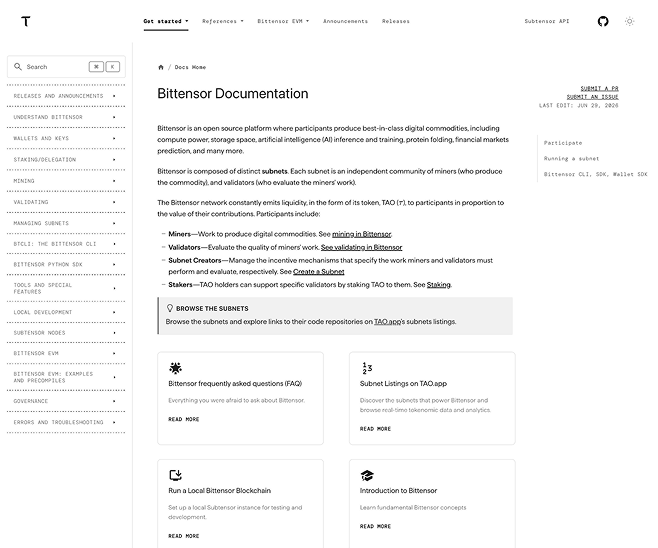
Task: Expand Local Development sidebar section
Action: coord(66,312)
